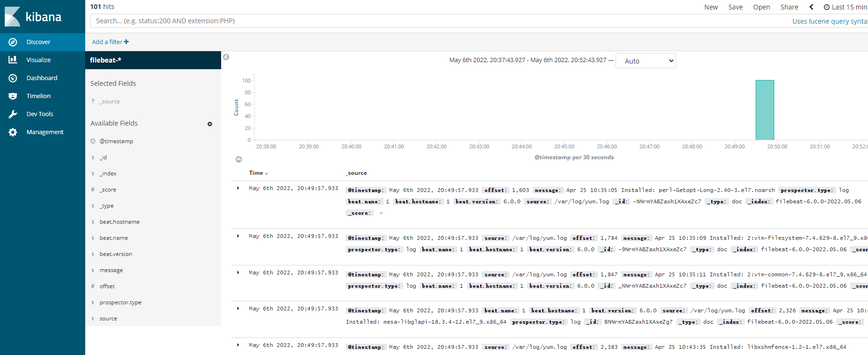The width and height of the screenshot is (868, 355).
Task: Click the Visualize bar chart icon
Action: 13,60
